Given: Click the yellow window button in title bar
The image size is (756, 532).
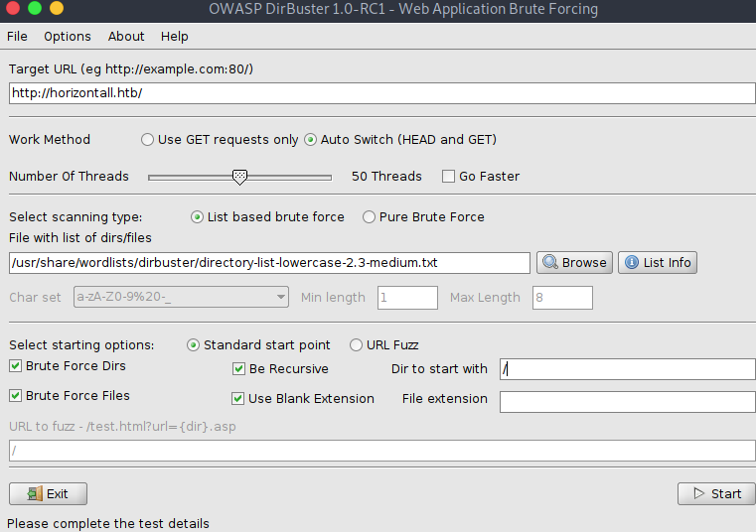Looking at the screenshot, I should (57, 8).
